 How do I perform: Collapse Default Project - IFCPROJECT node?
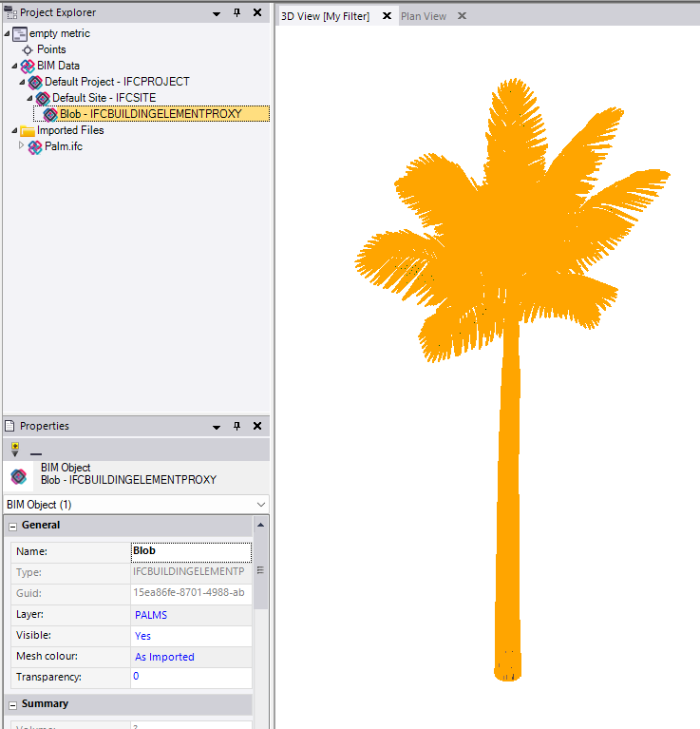22,83
